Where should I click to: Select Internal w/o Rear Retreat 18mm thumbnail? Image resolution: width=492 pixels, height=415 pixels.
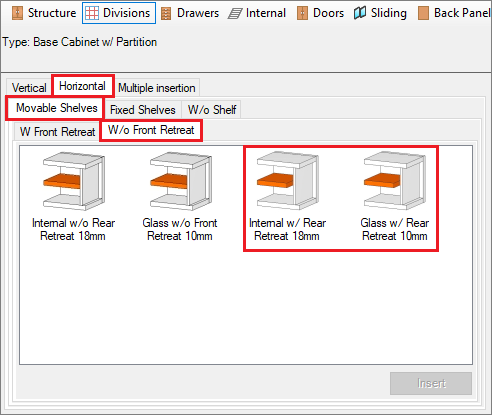73,197
